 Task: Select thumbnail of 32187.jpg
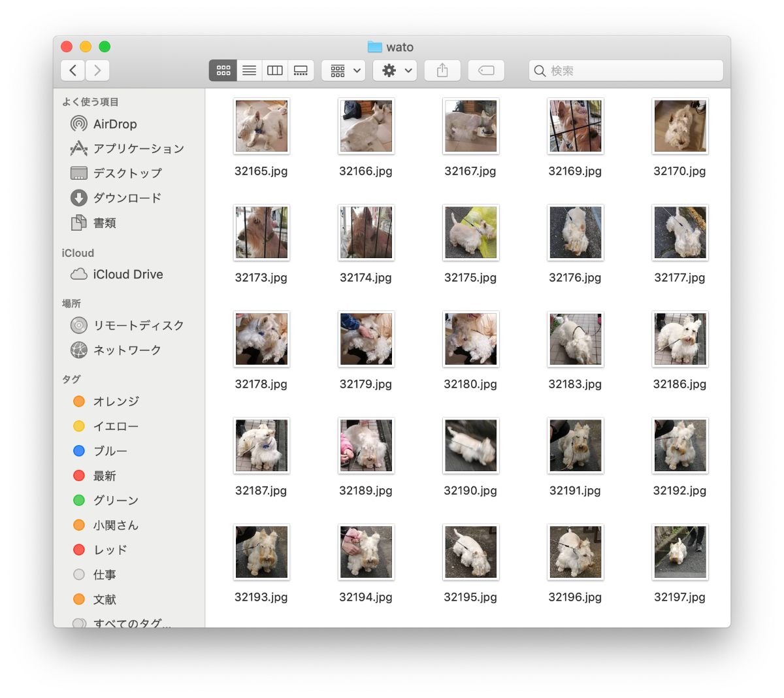coord(261,446)
